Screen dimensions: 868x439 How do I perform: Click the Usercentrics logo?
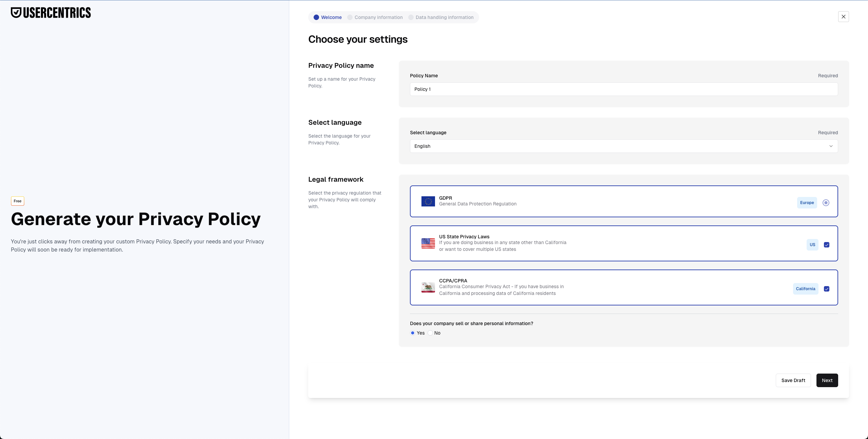(x=51, y=13)
